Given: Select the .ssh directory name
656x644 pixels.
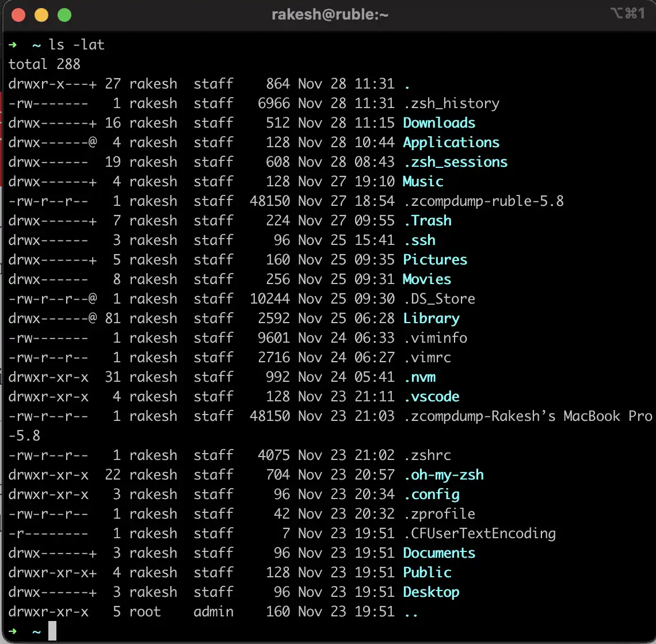Looking at the screenshot, I should (x=419, y=240).
